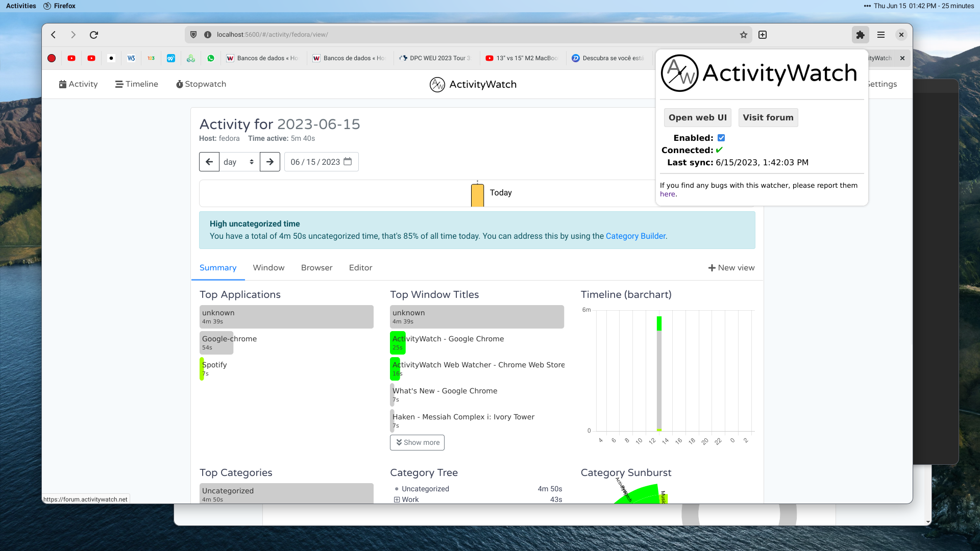The height and width of the screenshot is (551, 980).
Task: Click the yellow Today marker on the timeline
Action: [477, 194]
